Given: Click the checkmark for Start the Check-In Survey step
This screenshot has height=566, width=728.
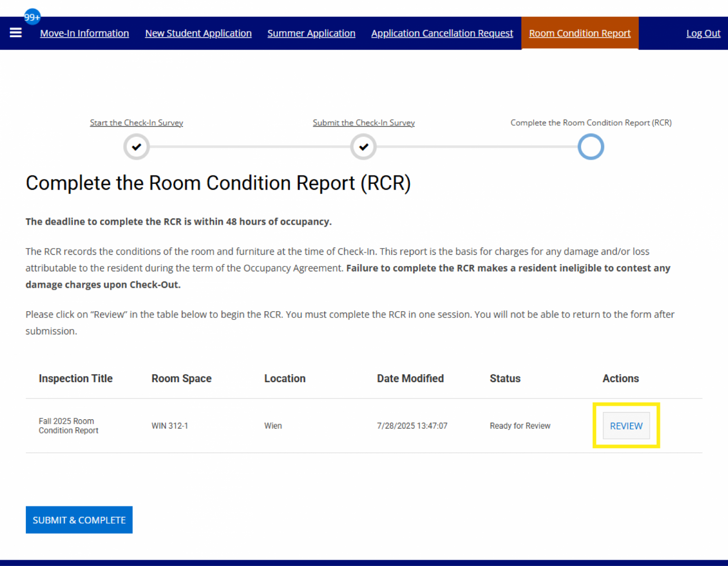Looking at the screenshot, I should [136, 147].
